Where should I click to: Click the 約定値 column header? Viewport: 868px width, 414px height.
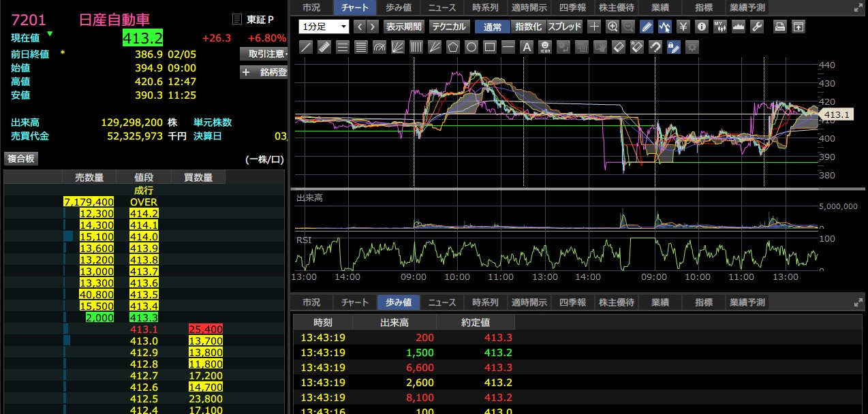click(476, 322)
